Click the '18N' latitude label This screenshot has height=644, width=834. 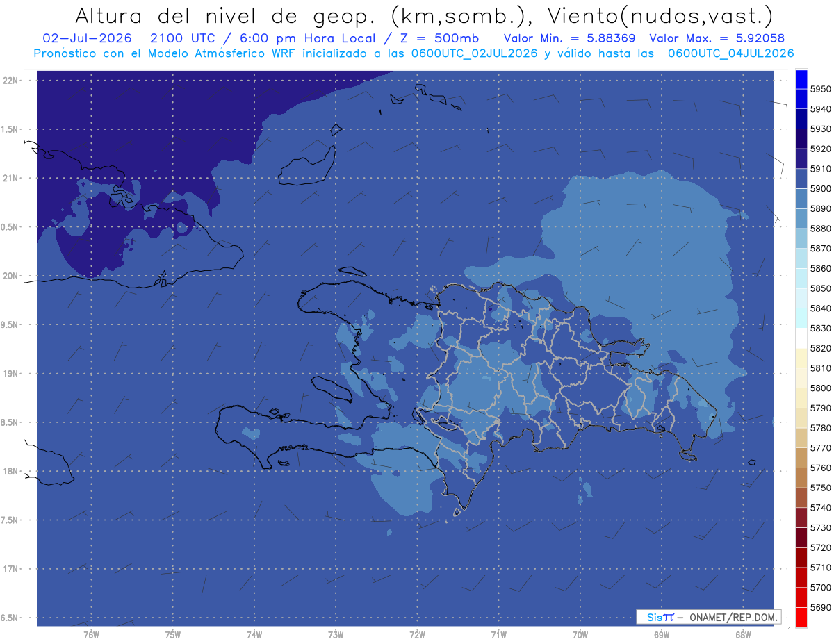(10, 471)
